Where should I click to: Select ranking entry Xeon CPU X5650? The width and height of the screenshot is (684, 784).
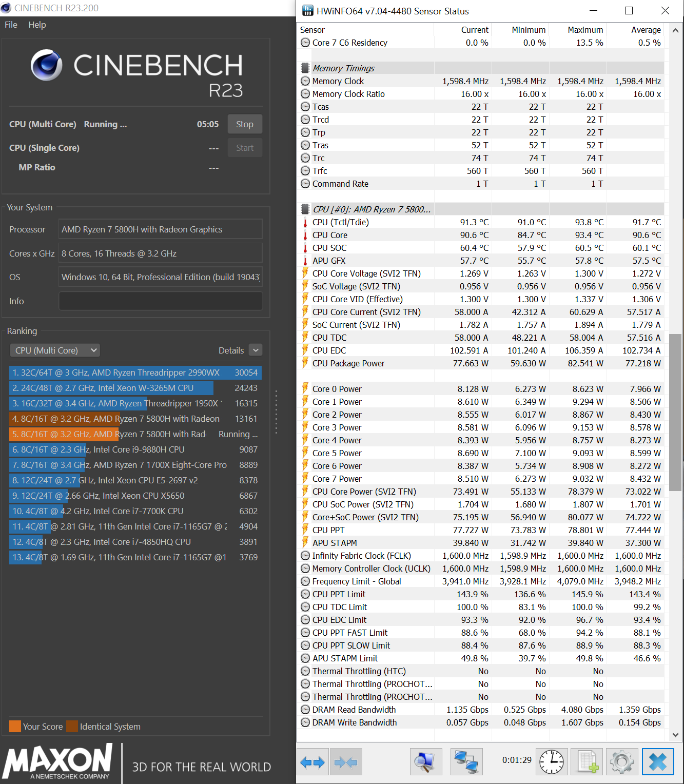point(135,496)
